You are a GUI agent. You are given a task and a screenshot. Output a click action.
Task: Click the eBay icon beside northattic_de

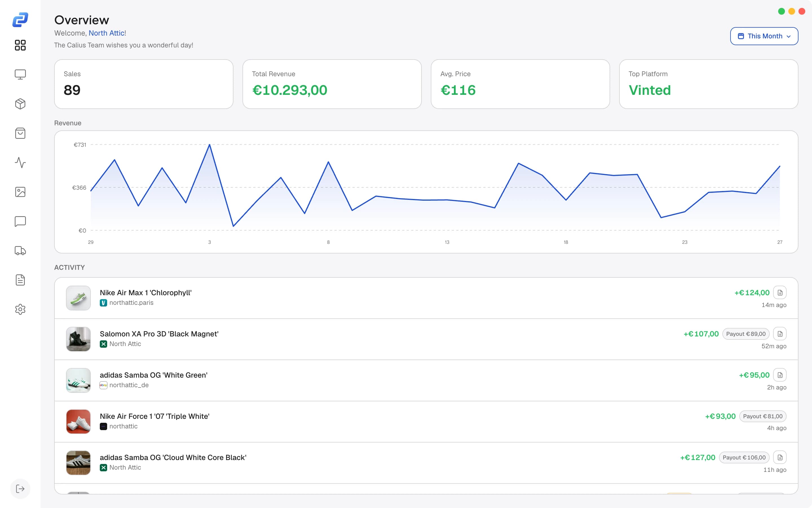click(x=103, y=385)
